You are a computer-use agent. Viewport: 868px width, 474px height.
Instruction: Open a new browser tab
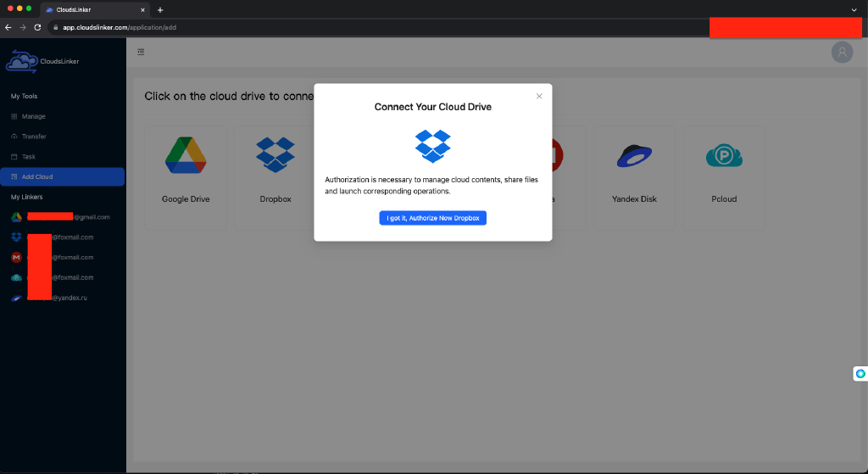[x=160, y=10]
